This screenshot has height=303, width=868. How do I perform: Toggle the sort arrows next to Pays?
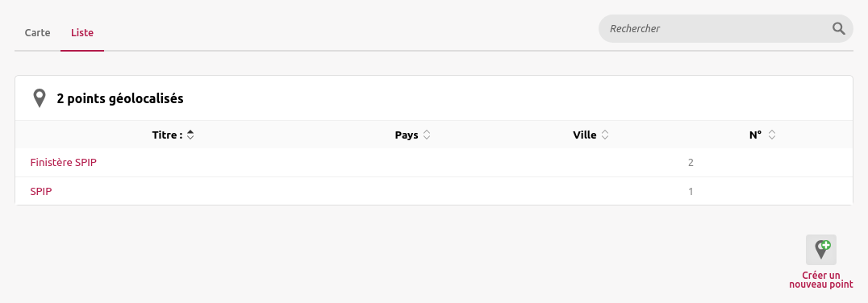coord(426,135)
